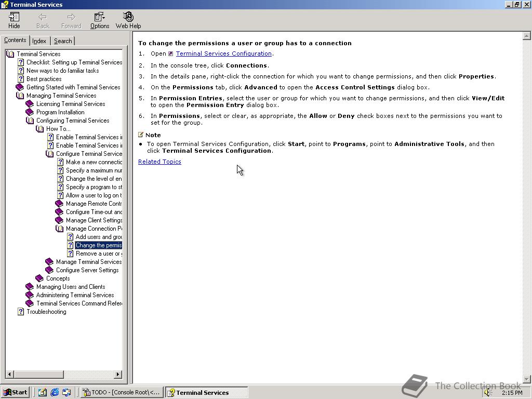The image size is (532, 399).
Task: Open Make a new connection topic
Action: pyautogui.click(x=94, y=162)
